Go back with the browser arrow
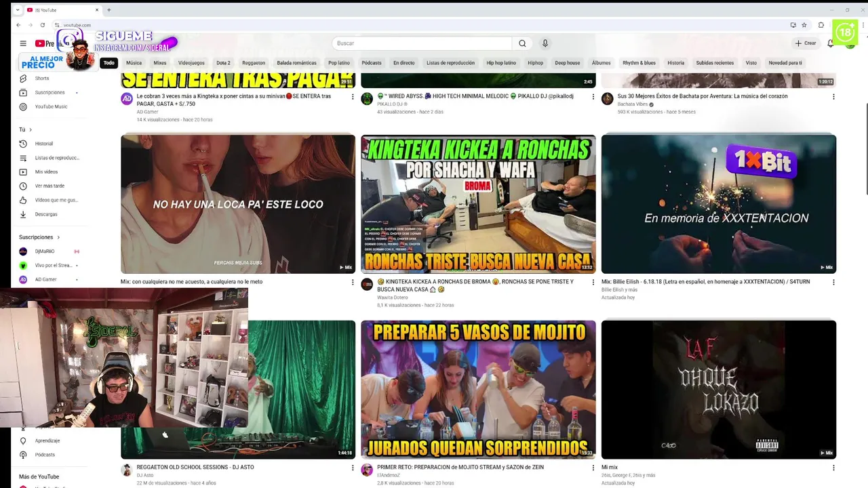Screen dimensions: 868x488 (18, 25)
